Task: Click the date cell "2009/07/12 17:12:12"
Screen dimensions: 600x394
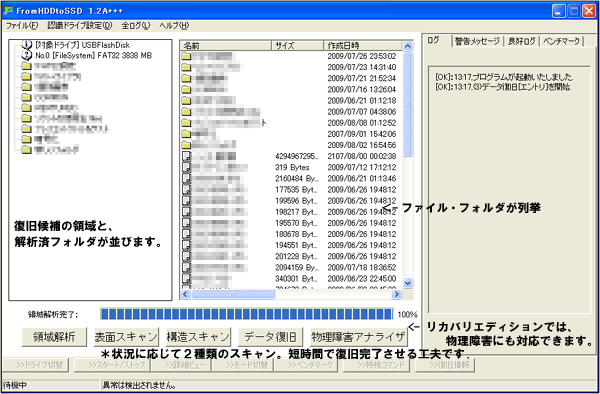Action: click(362, 168)
